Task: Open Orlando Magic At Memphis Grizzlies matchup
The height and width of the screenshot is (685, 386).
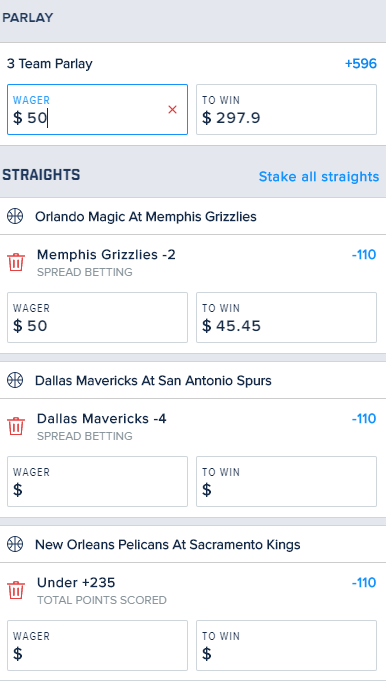Action: (x=146, y=217)
